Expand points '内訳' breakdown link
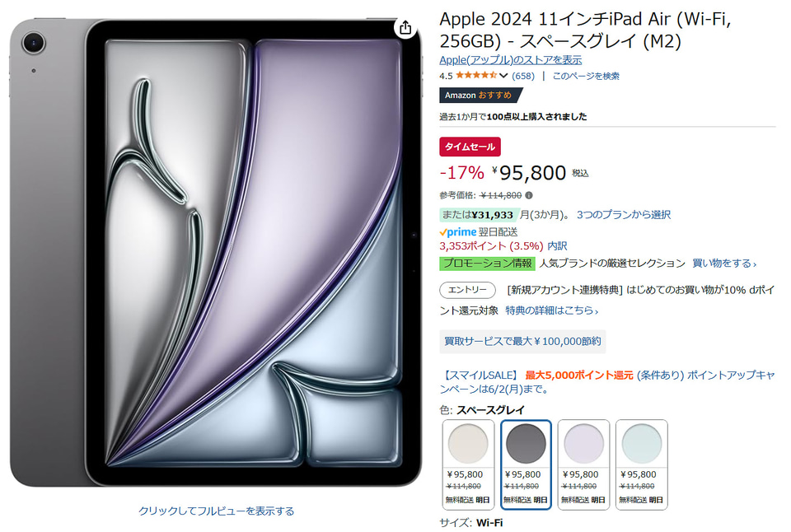The image size is (791, 532). tap(558, 246)
